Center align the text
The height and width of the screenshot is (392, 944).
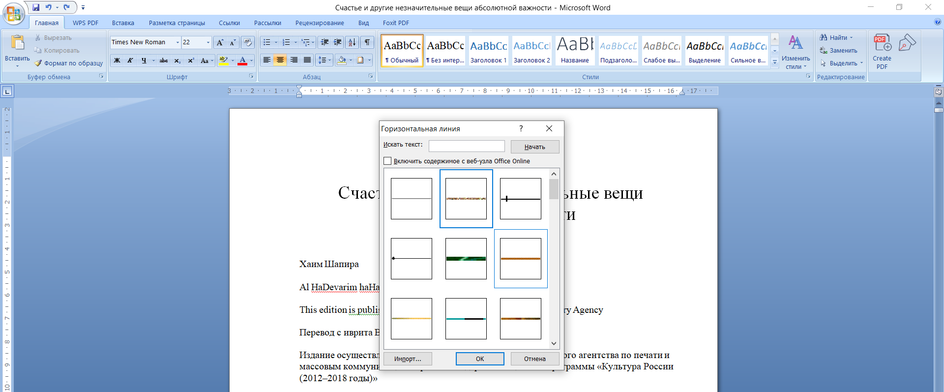point(280,60)
